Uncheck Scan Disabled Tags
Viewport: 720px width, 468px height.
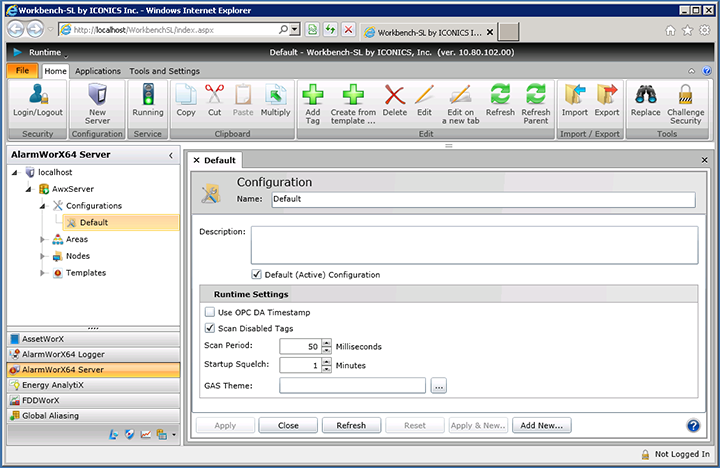click(210, 328)
